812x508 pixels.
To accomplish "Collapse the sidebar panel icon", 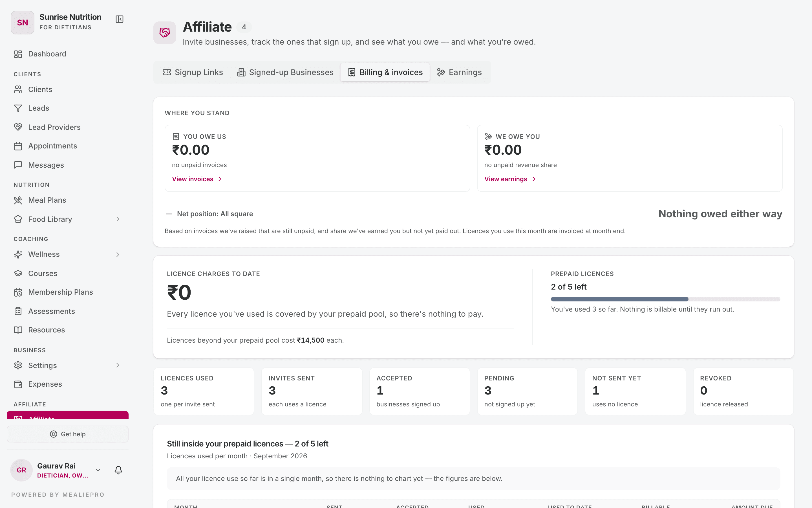I will pos(120,19).
